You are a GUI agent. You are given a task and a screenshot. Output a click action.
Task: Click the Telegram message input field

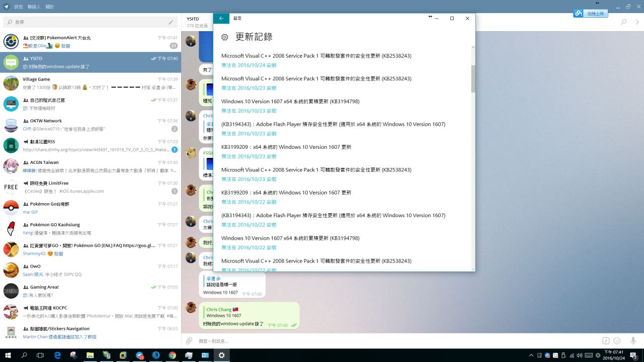click(x=397, y=341)
